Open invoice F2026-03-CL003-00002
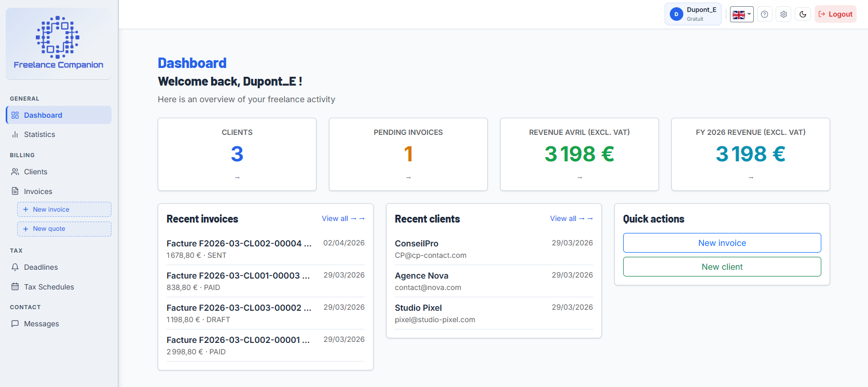Image resolution: width=868 pixels, height=387 pixels. click(x=266, y=313)
